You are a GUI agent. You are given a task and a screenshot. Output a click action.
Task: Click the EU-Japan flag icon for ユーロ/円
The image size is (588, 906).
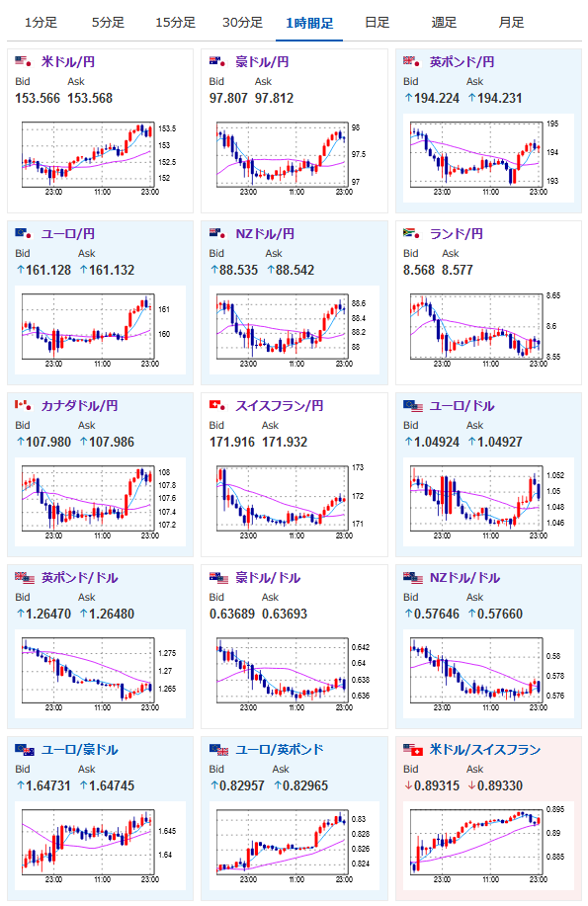23,233
